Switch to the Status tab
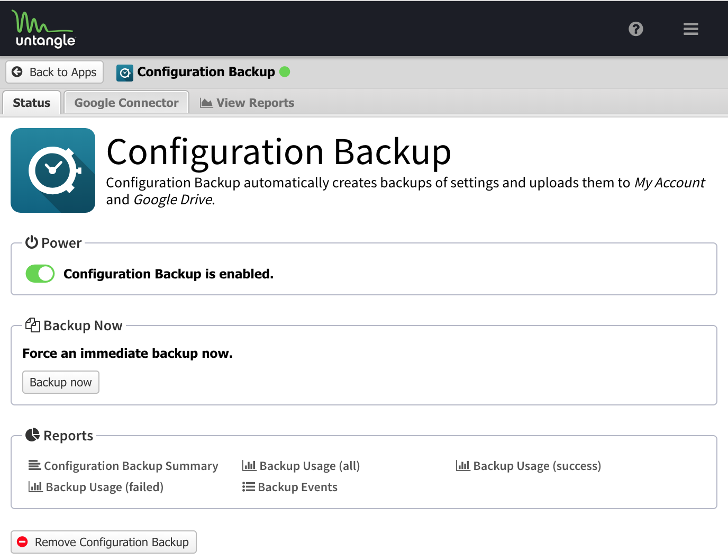 32,103
